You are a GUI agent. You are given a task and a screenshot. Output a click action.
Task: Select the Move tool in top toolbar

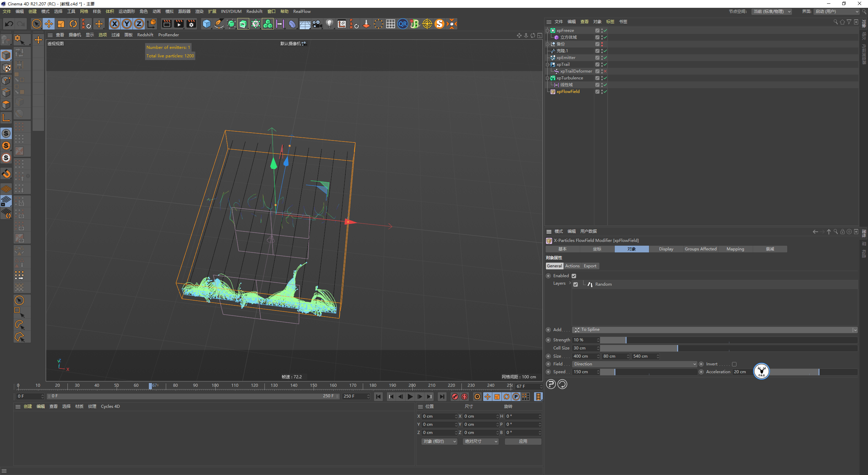point(49,24)
